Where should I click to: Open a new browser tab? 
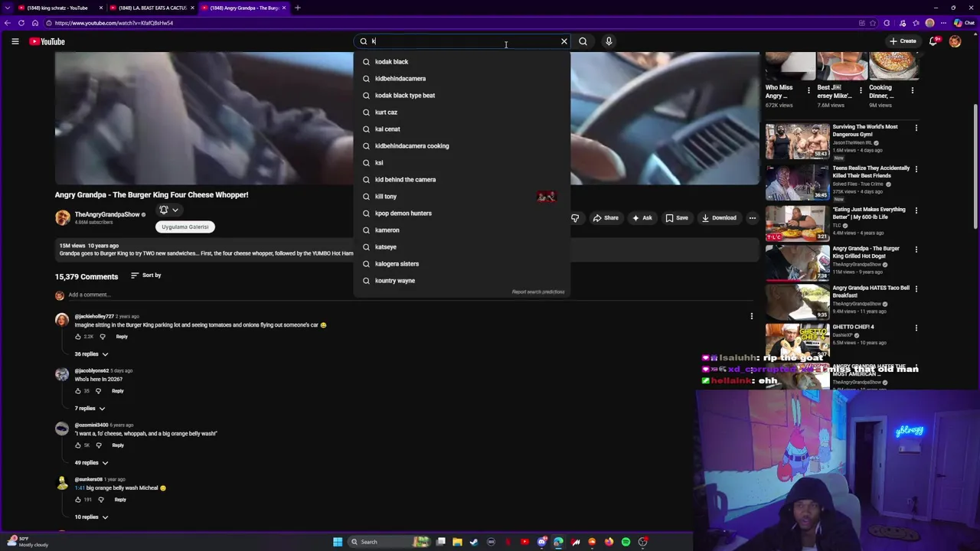298,8
